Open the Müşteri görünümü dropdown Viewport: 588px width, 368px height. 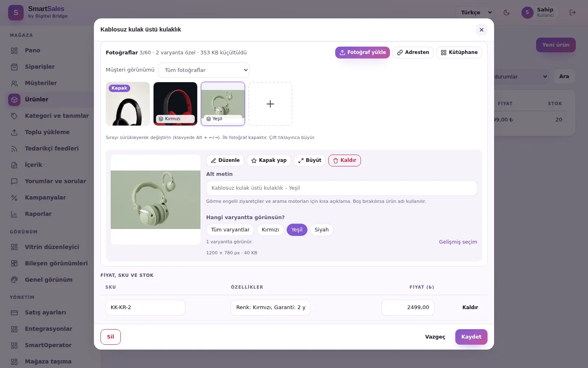(204, 70)
